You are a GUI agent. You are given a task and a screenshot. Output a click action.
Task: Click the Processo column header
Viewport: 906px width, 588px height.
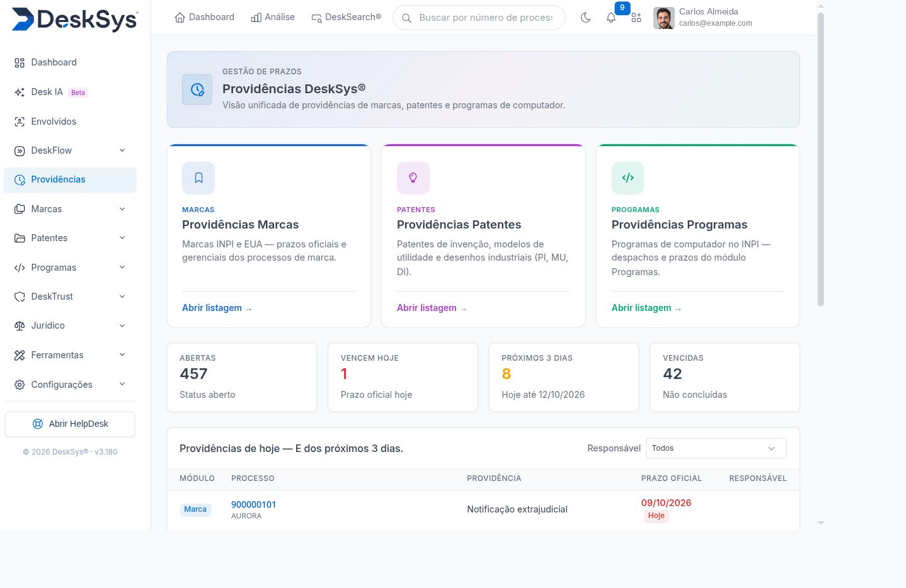[253, 478]
